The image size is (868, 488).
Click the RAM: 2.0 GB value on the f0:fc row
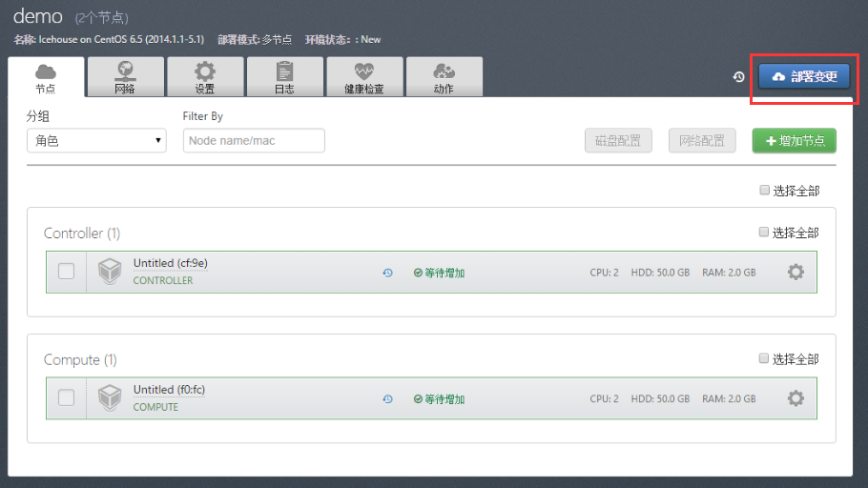pos(729,398)
